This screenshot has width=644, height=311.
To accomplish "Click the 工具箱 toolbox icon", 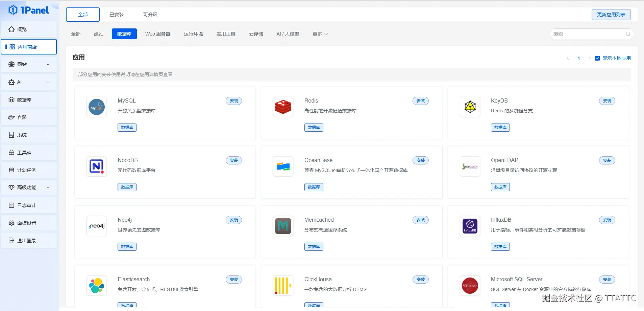I will click(11, 153).
